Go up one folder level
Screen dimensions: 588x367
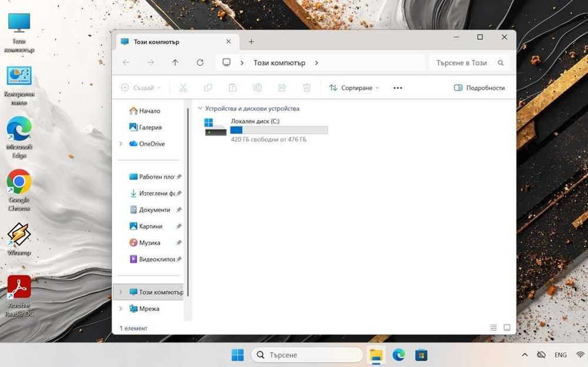[x=175, y=63]
